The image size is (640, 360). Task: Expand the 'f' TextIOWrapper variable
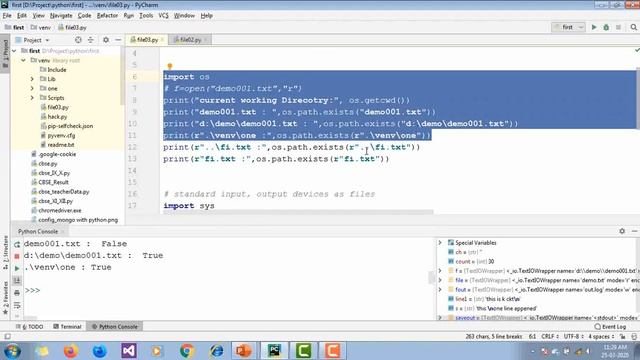click(440, 271)
